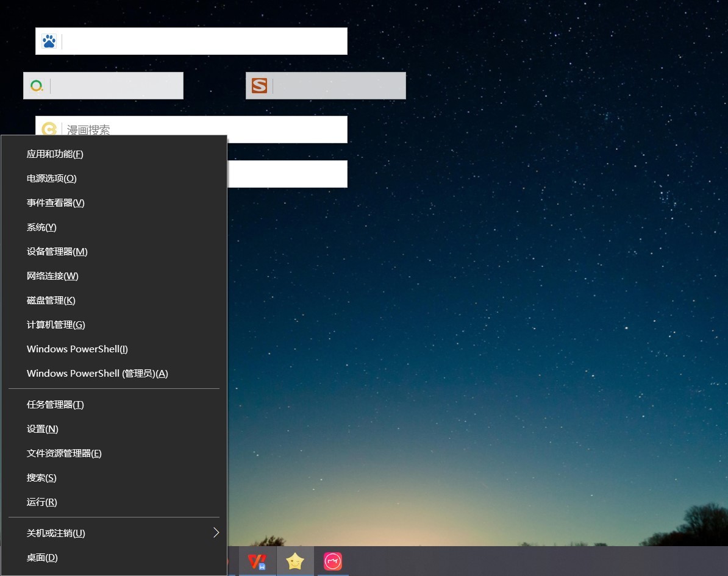The height and width of the screenshot is (576, 728).
Task: Open 应用和功能 from the menu
Action: [x=55, y=154]
